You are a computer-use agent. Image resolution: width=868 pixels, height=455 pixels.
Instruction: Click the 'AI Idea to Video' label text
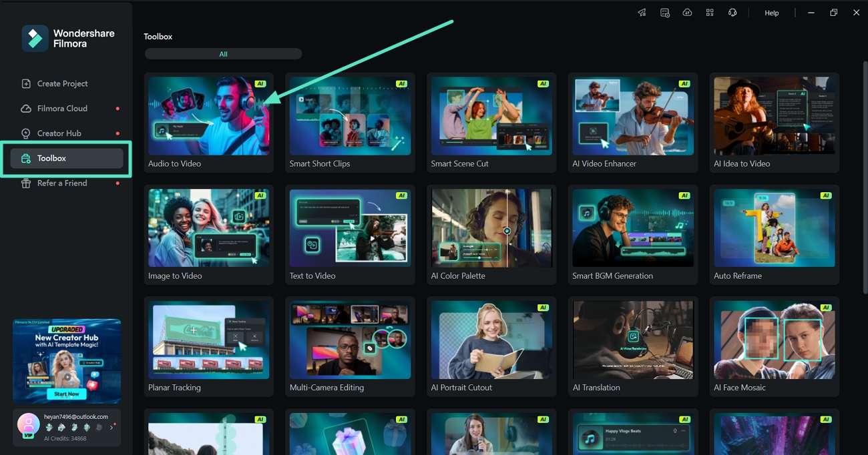(x=742, y=163)
